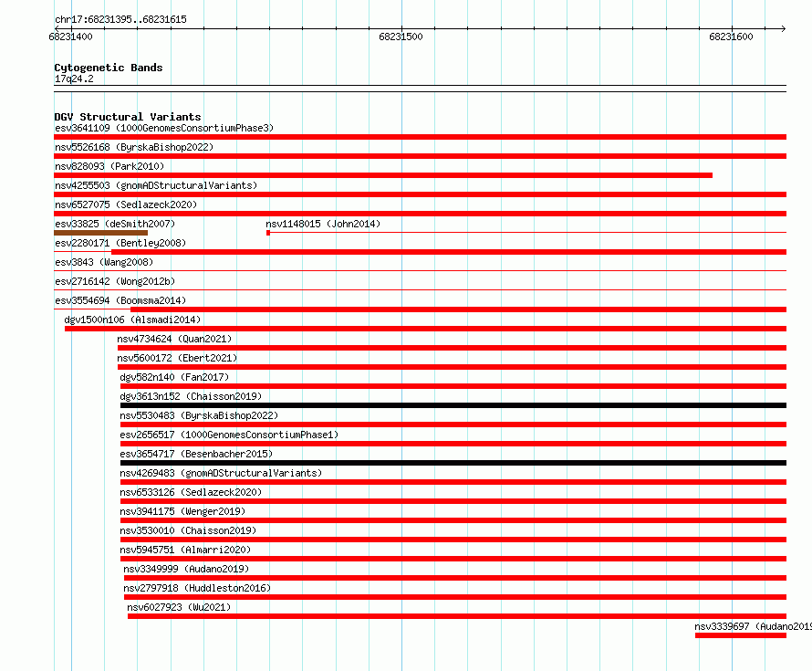The height and width of the screenshot is (671, 812).
Task: Click the 68231600 ruler position
Action: (x=731, y=37)
